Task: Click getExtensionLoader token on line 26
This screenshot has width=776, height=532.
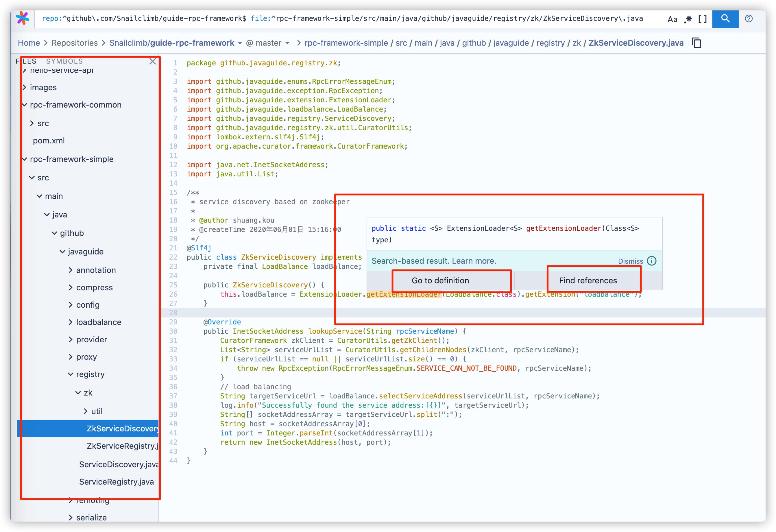Action: [x=404, y=294]
